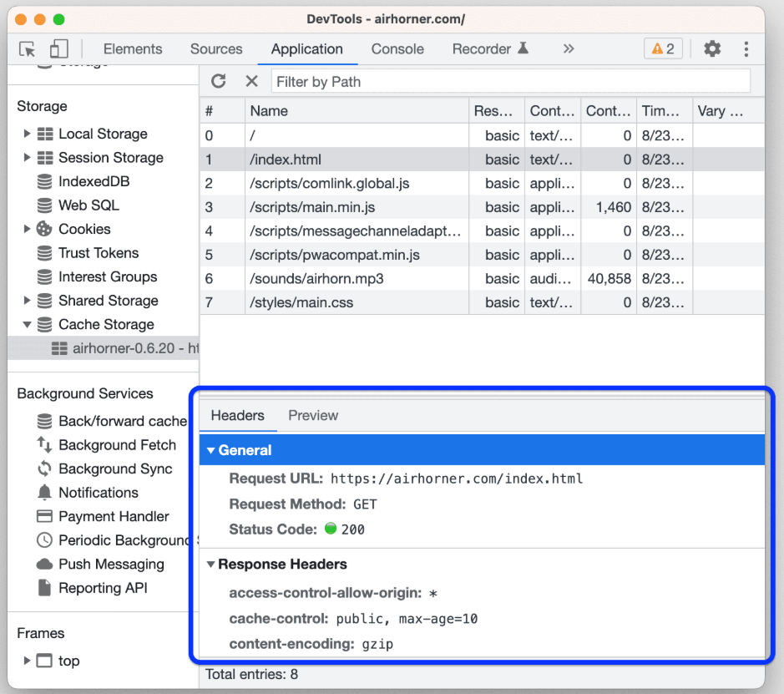
Task: Collapse the General headers section
Action: coord(211,451)
